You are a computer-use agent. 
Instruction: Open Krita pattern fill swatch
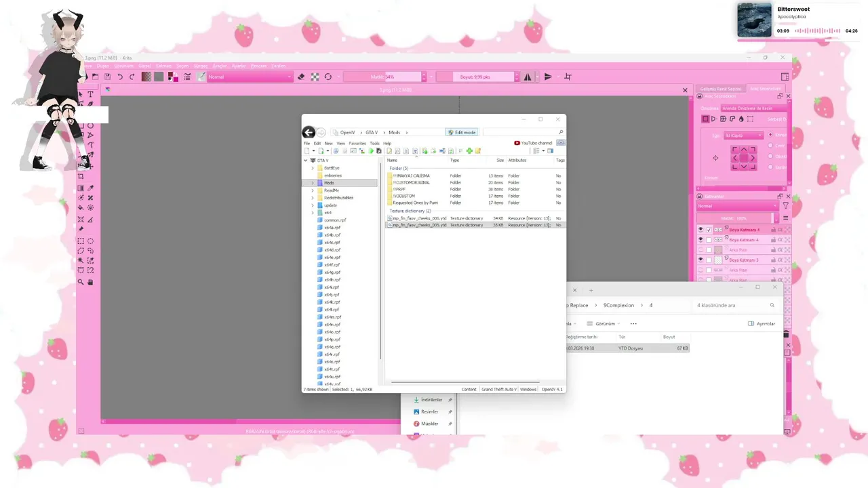[x=159, y=77]
